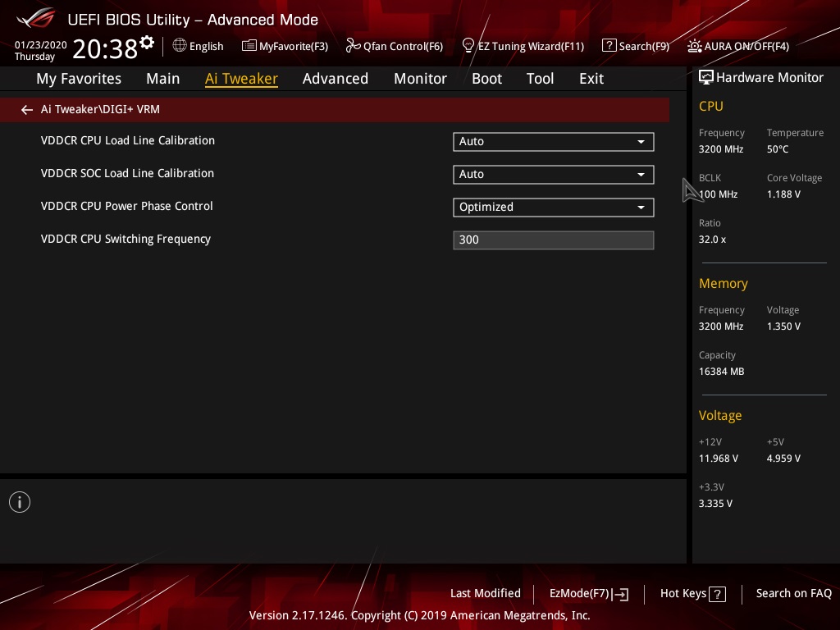Click the Hardware Monitor heading
This screenshot has width=840, height=630.
769,78
